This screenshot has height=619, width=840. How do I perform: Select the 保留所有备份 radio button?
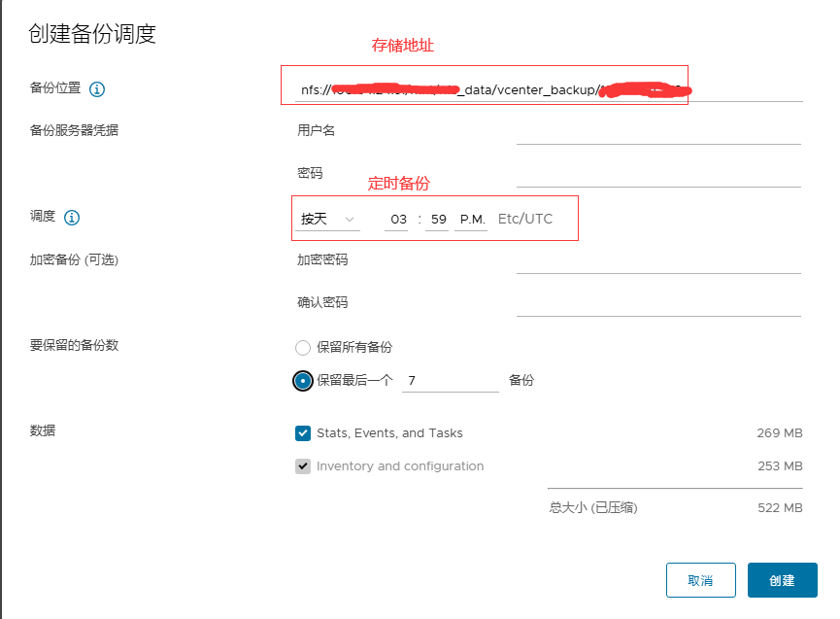[x=301, y=347]
